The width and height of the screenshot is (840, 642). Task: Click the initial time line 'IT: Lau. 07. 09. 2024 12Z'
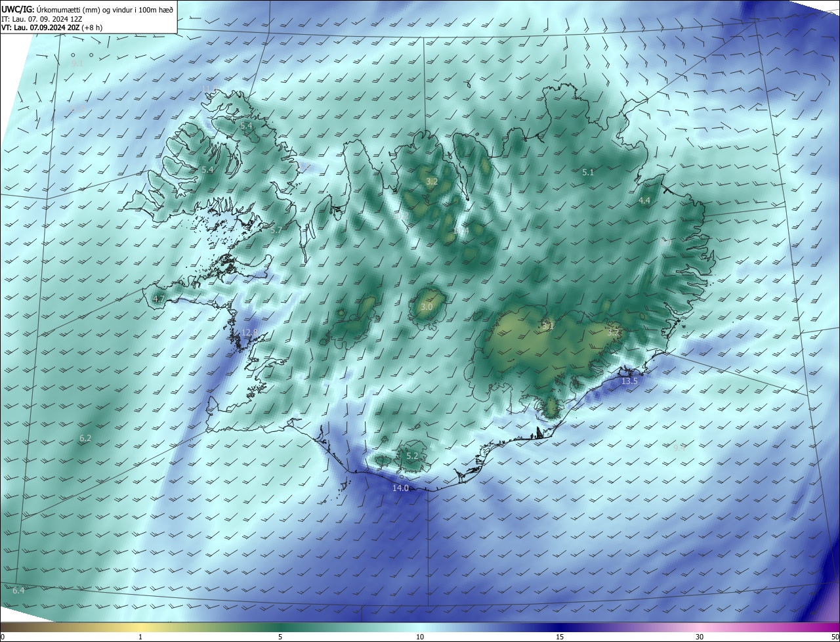pos(41,19)
